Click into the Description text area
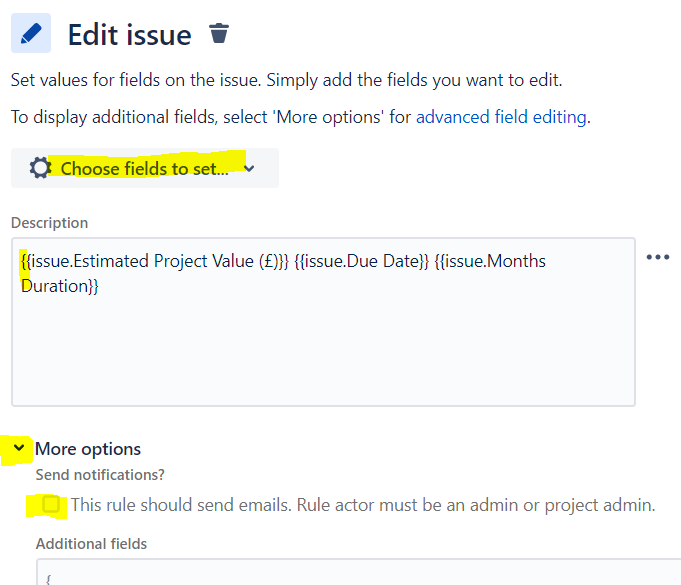 (x=323, y=322)
